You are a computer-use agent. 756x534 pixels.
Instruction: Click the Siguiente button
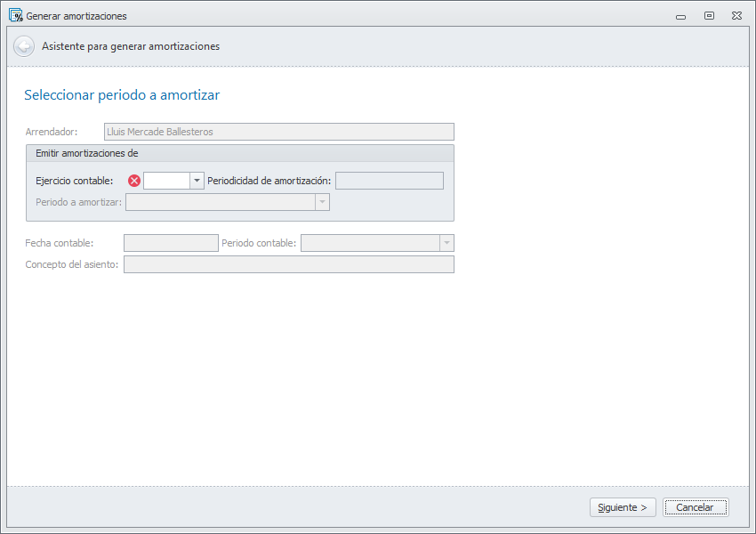click(x=623, y=507)
